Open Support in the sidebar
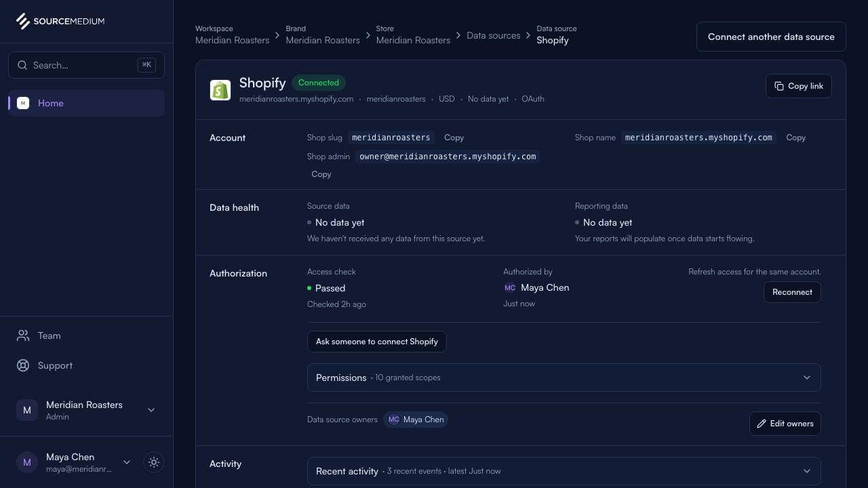This screenshot has width=868, height=488. click(86, 365)
